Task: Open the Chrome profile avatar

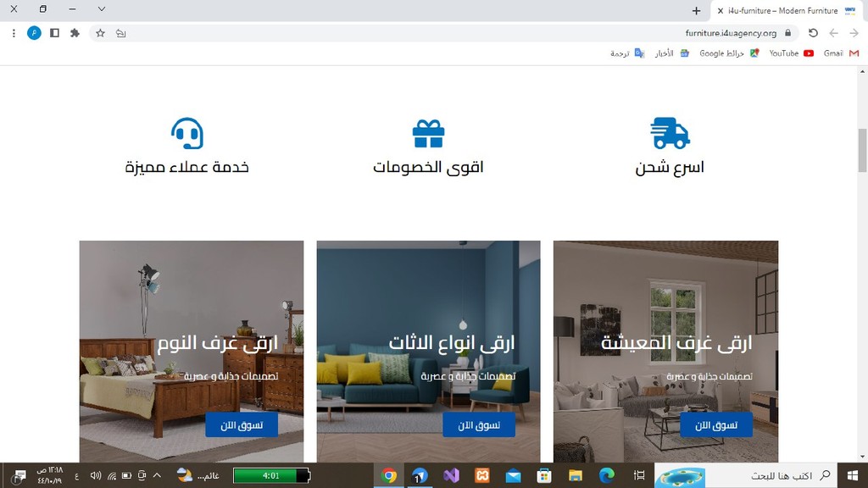Action: coord(34,33)
